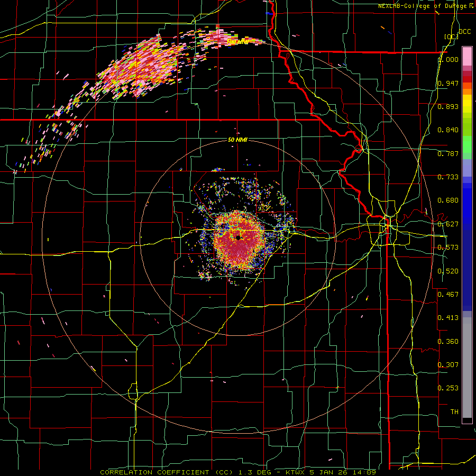Click the 0.840 scale value
The width and height of the screenshot is (476, 476).
(448, 130)
